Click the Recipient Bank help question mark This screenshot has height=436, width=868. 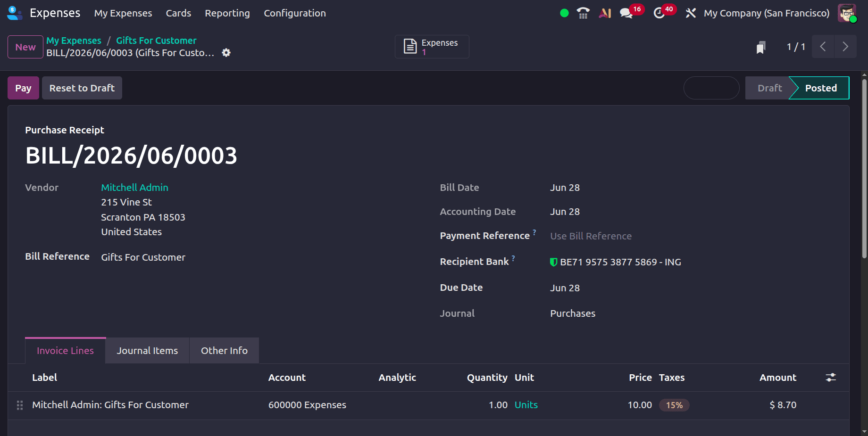[513, 258]
